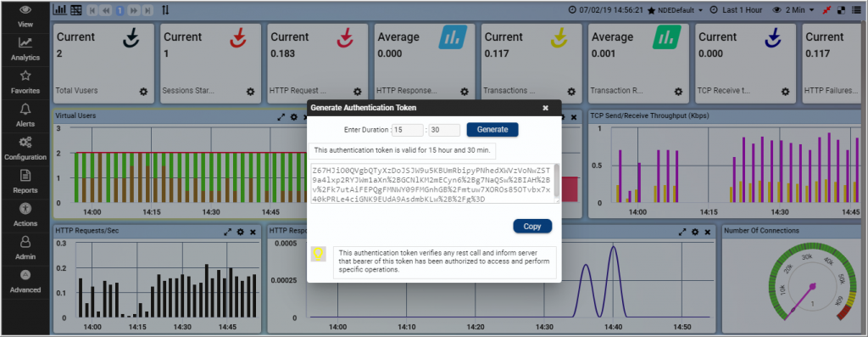Click the Generate button

point(492,130)
